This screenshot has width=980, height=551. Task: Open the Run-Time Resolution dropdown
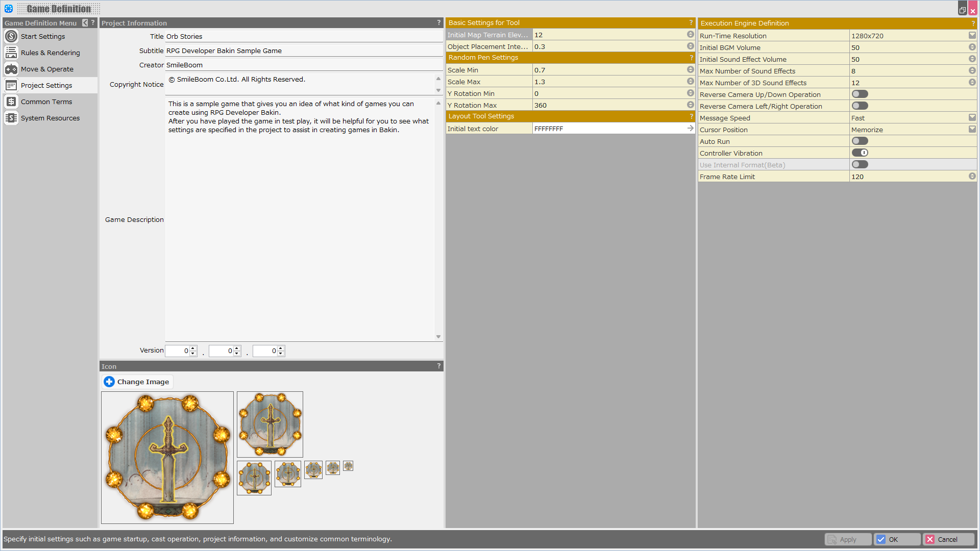(972, 36)
